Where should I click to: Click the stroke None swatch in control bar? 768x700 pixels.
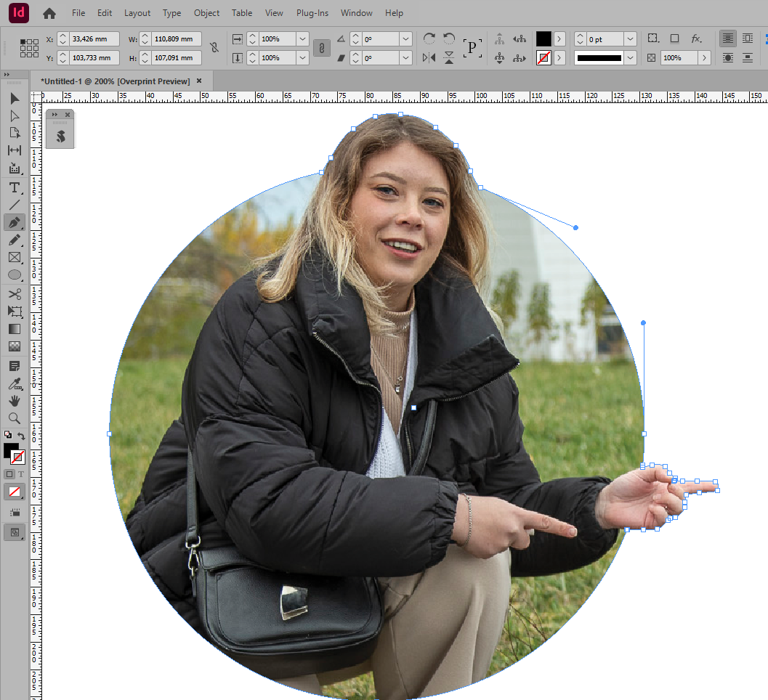pos(543,58)
